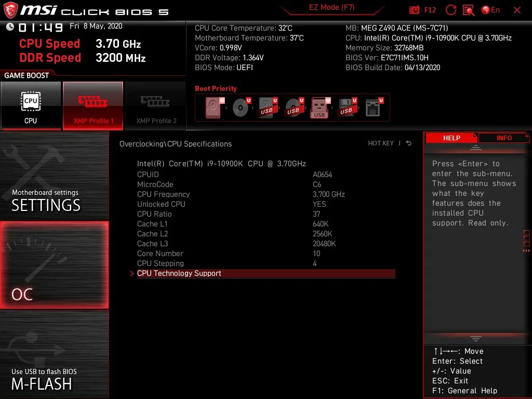Click the date Fri 8 May, 2020
532x399 pixels.
pos(96,26)
